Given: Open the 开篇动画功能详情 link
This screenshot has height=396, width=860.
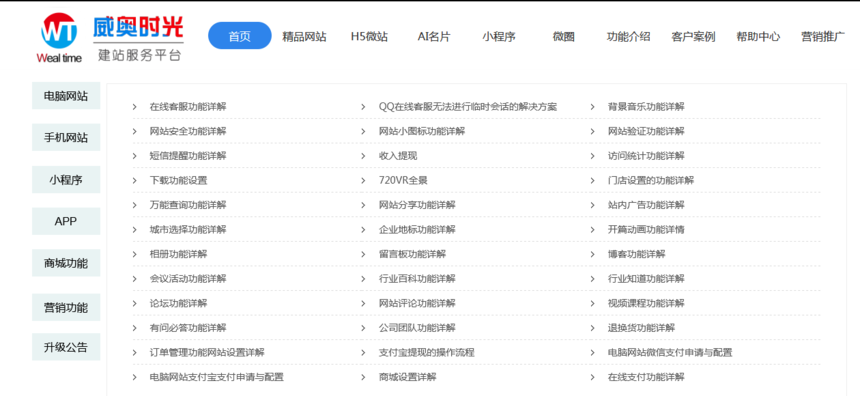Looking at the screenshot, I should [x=646, y=229].
